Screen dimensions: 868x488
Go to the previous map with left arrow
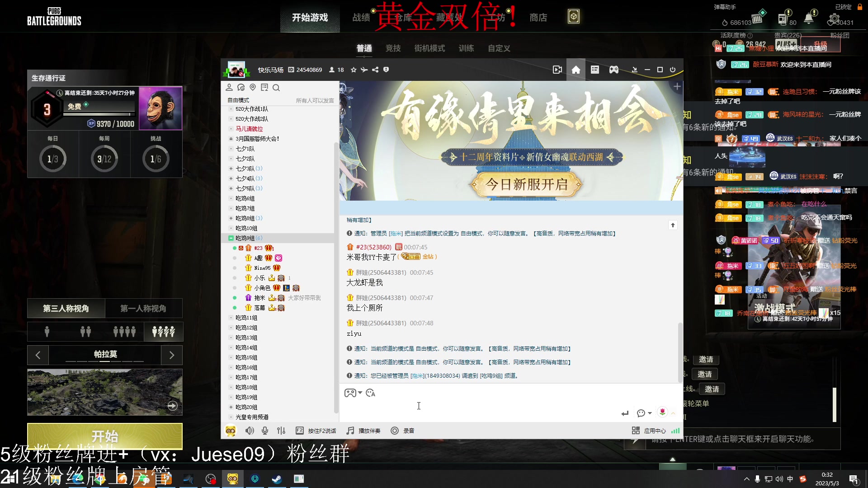38,355
